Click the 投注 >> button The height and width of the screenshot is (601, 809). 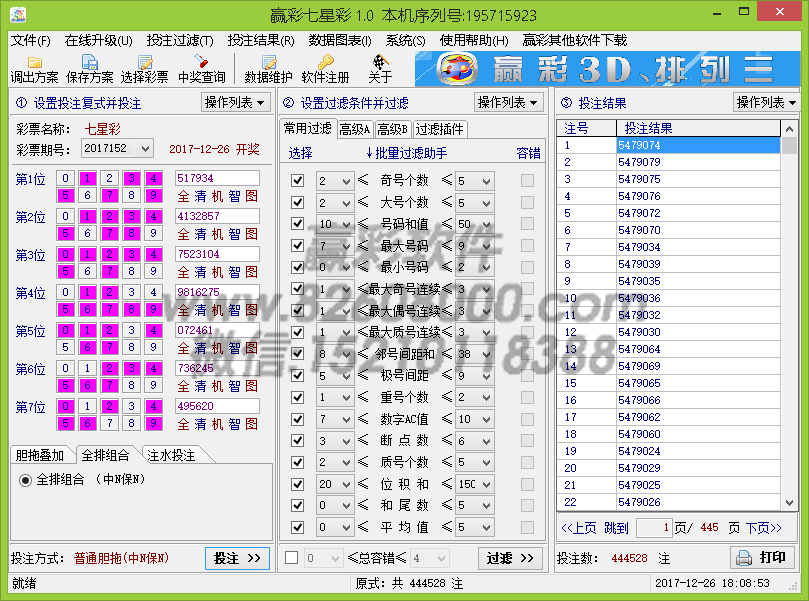point(237,558)
